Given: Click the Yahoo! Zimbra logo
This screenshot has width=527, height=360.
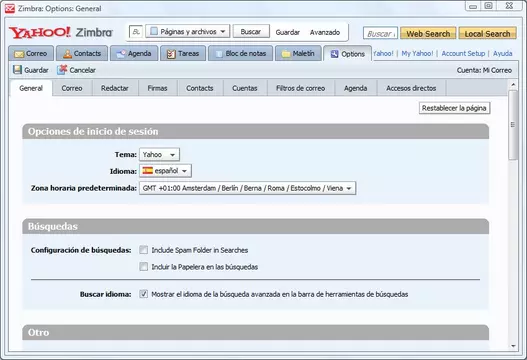Looking at the screenshot, I should 61,32.
